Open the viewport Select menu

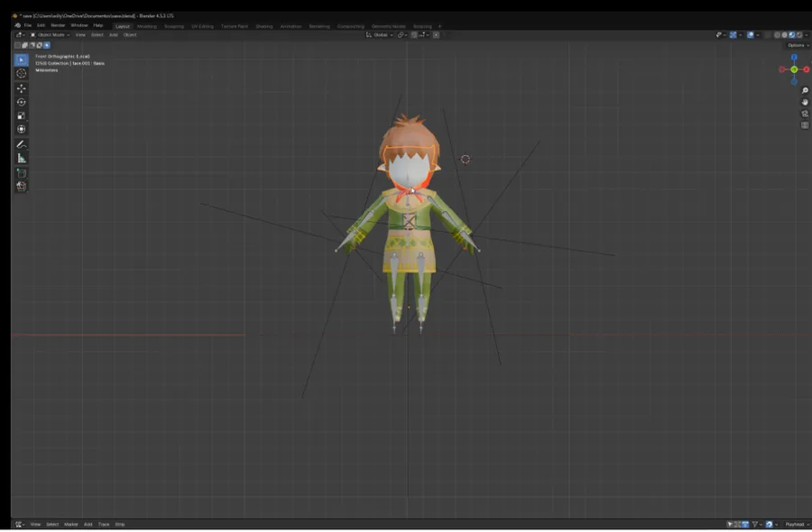pyautogui.click(x=97, y=35)
